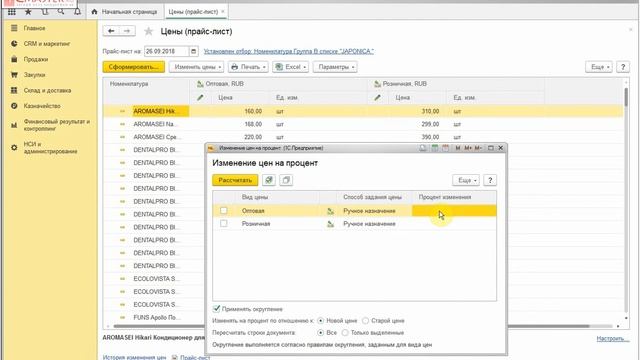The height and width of the screenshot is (360, 640).
Task: Go to home icon on Начальная страница tab
Action: click(x=94, y=12)
